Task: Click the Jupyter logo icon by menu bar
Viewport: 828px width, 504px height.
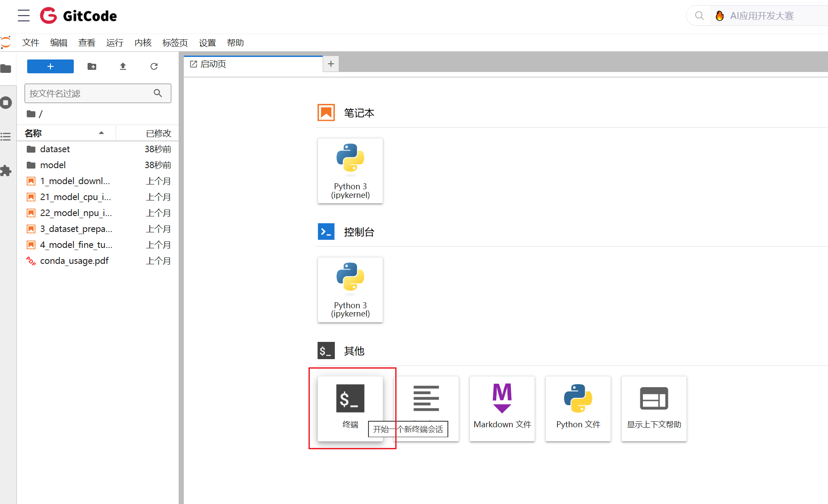Action: (6, 43)
